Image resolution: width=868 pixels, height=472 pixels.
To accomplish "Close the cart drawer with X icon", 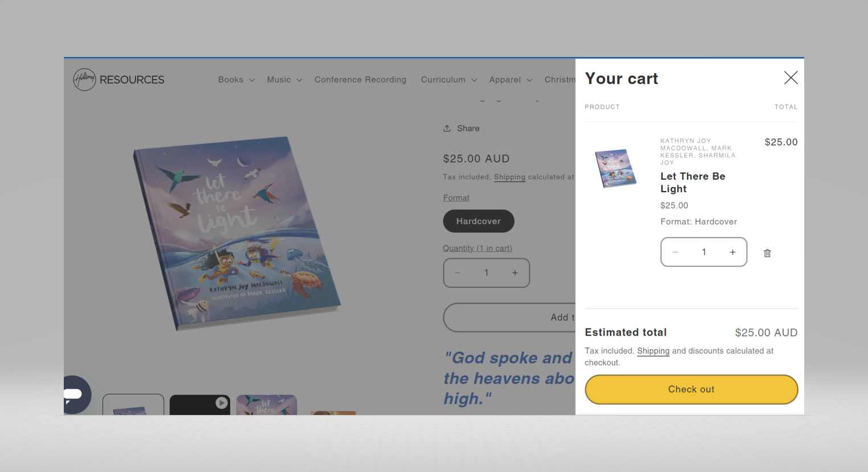I will pos(791,78).
